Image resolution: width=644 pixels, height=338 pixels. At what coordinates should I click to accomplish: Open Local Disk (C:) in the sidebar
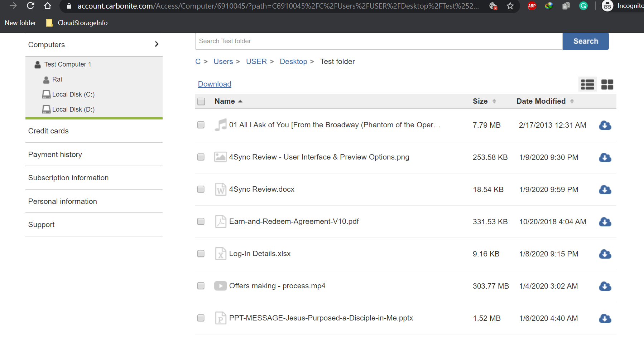pos(73,94)
